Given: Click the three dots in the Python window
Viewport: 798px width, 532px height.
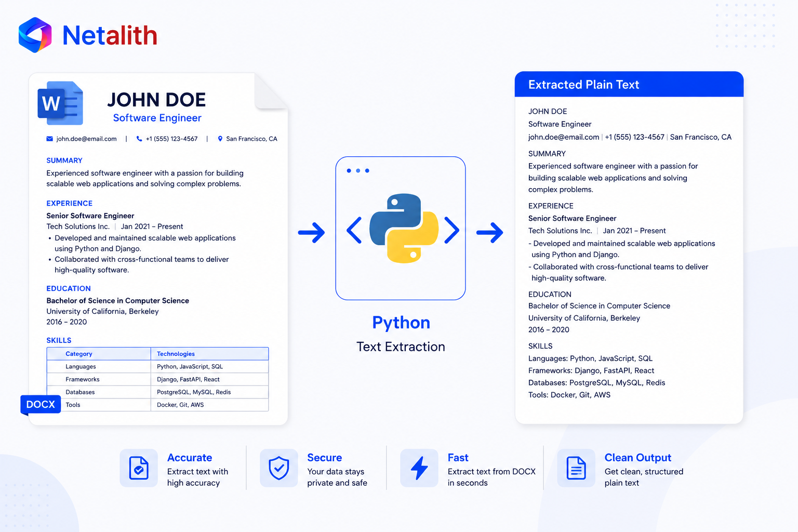Looking at the screenshot, I should (358, 170).
